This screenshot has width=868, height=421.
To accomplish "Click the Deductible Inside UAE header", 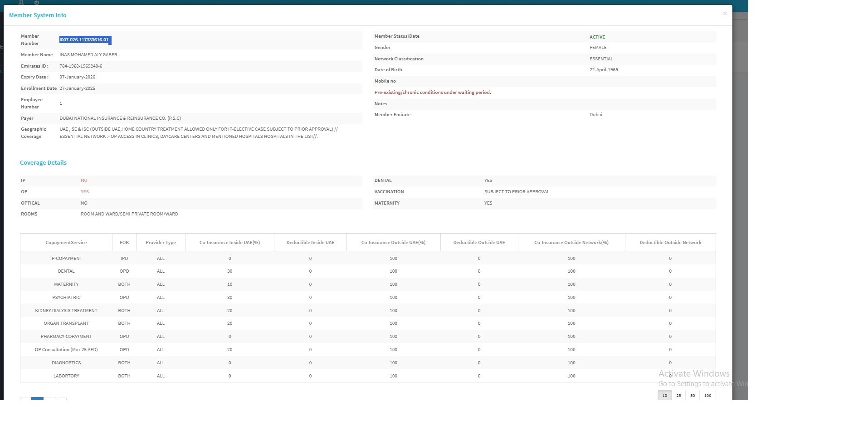I will (310, 243).
